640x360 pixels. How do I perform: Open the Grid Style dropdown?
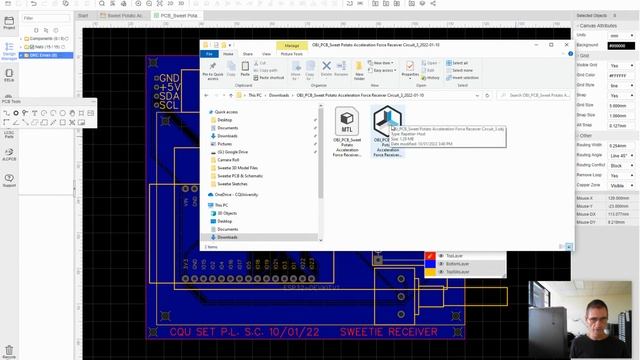pyautogui.click(x=621, y=86)
